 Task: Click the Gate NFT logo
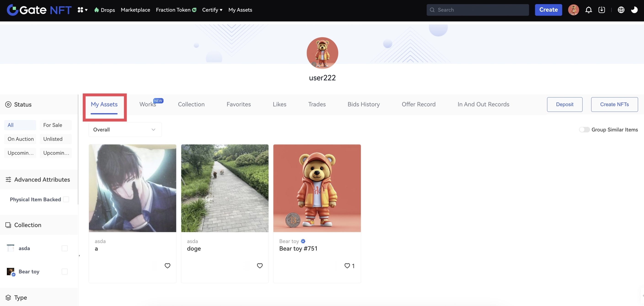pyautogui.click(x=39, y=10)
